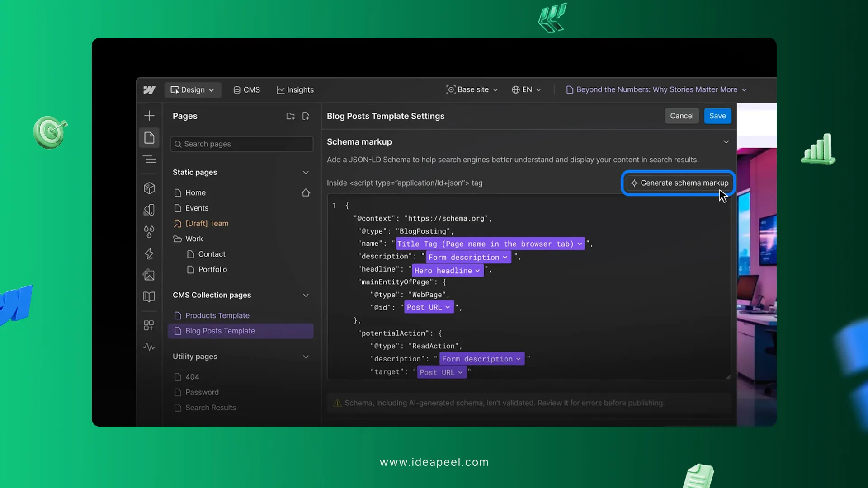Open the EN language dropdown
The width and height of the screenshot is (868, 488).
(526, 89)
